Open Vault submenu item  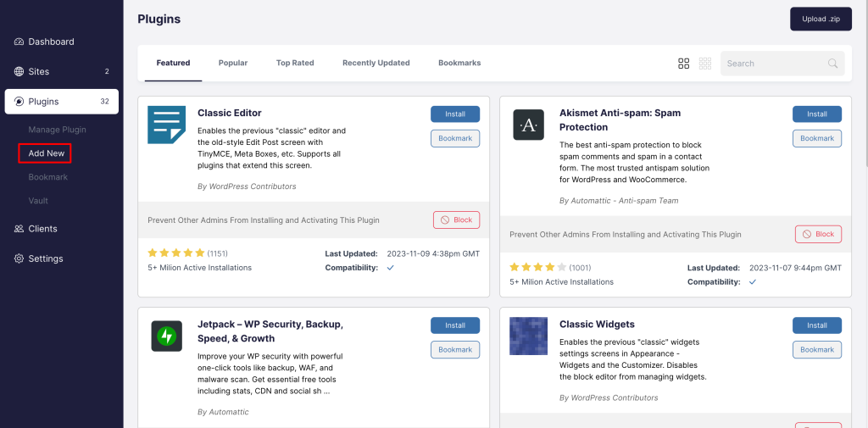pos(38,201)
